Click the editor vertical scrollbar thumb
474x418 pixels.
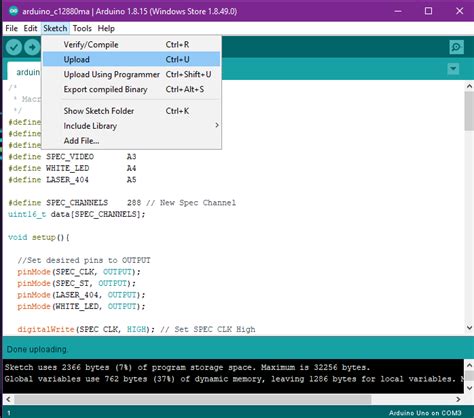469,111
